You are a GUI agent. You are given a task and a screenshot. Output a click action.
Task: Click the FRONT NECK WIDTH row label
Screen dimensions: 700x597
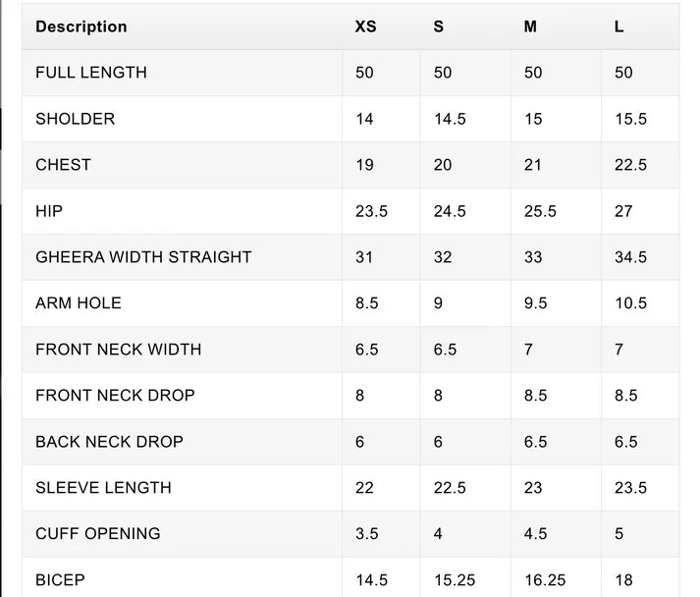(119, 350)
